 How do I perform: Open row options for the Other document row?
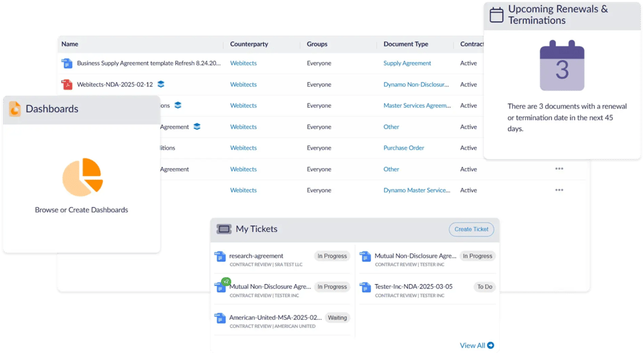coord(559,169)
